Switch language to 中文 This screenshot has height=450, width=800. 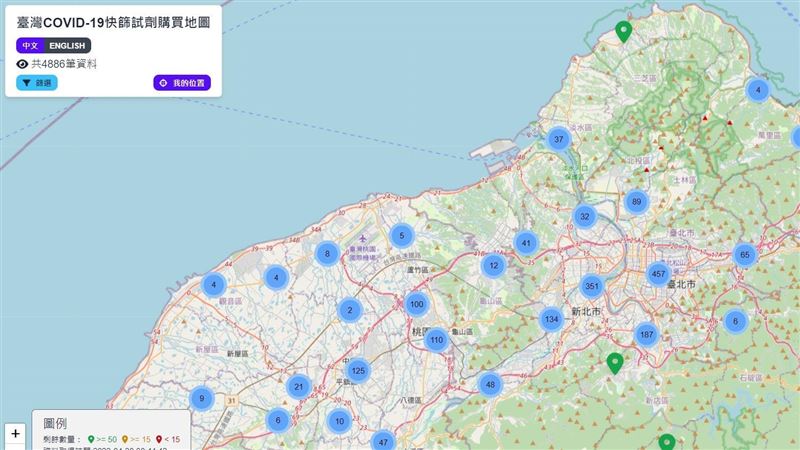point(31,45)
